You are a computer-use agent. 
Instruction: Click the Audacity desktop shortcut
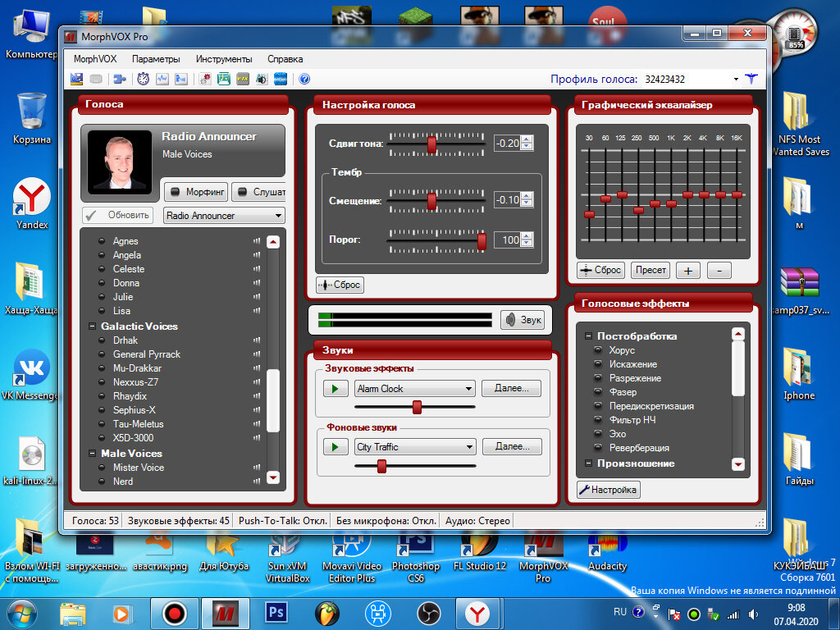click(607, 550)
